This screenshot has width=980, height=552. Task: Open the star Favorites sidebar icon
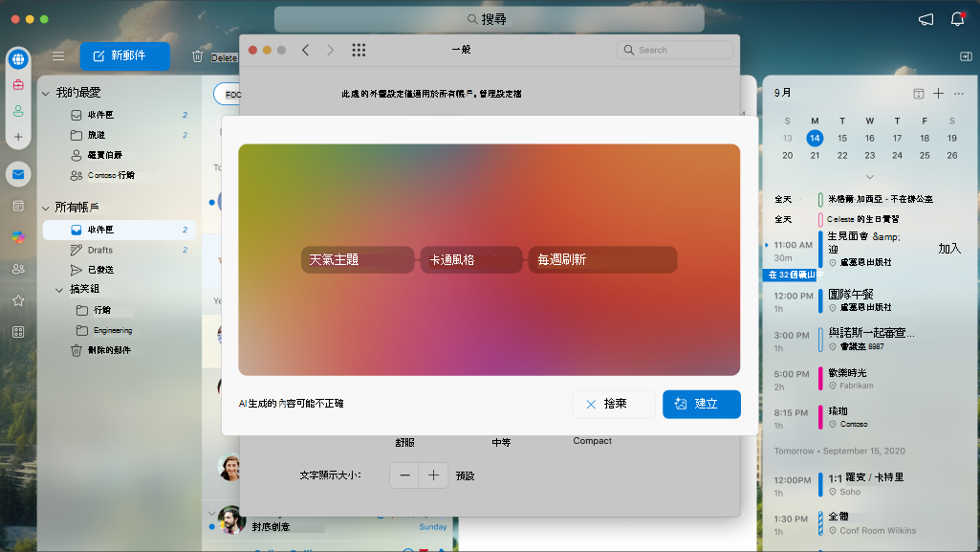coord(18,300)
